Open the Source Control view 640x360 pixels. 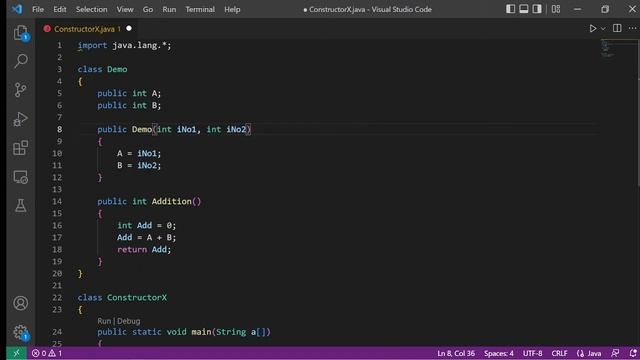tap(20, 90)
